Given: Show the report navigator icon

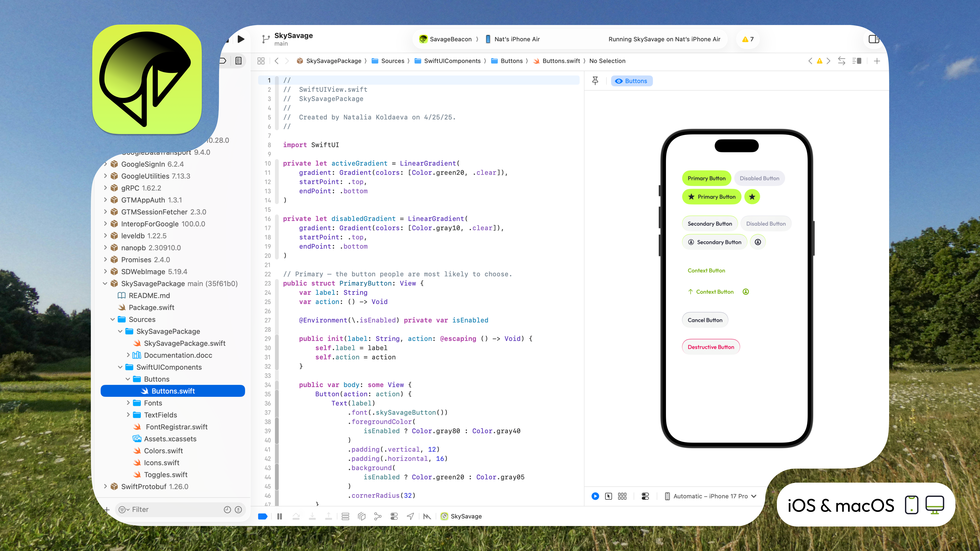Looking at the screenshot, I should [x=238, y=61].
